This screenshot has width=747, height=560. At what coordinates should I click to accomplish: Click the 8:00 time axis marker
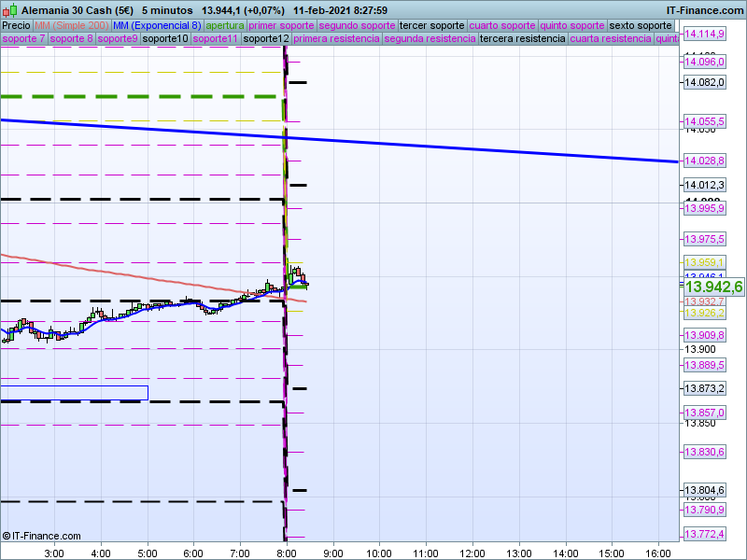tap(287, 553)
